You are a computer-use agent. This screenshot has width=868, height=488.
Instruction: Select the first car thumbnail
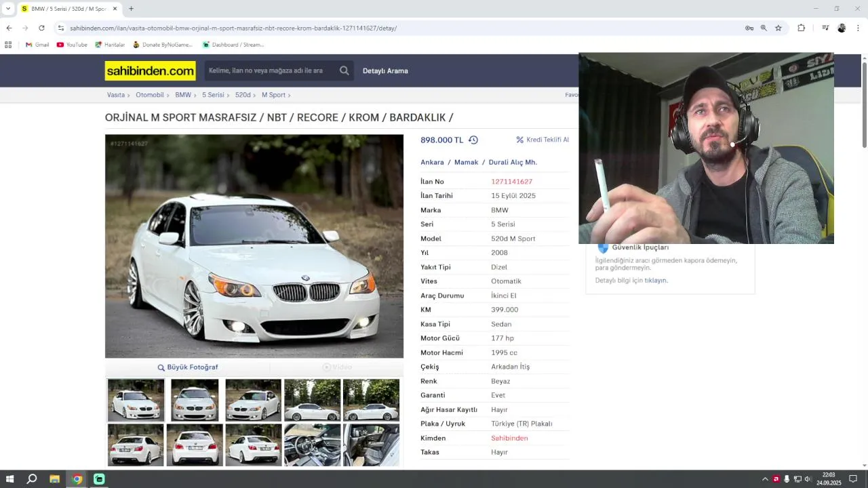(136, 400)
